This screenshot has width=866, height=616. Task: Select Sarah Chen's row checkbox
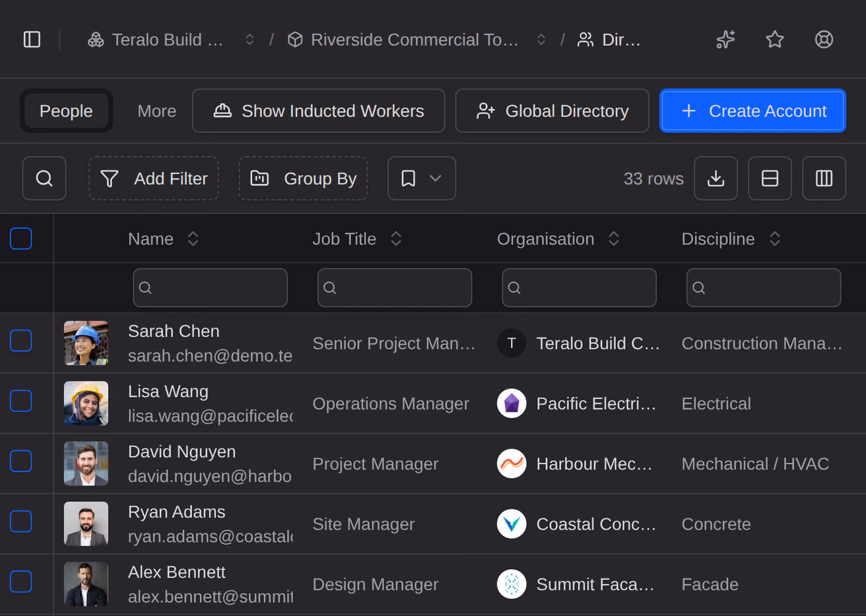(x=21, y=341)
